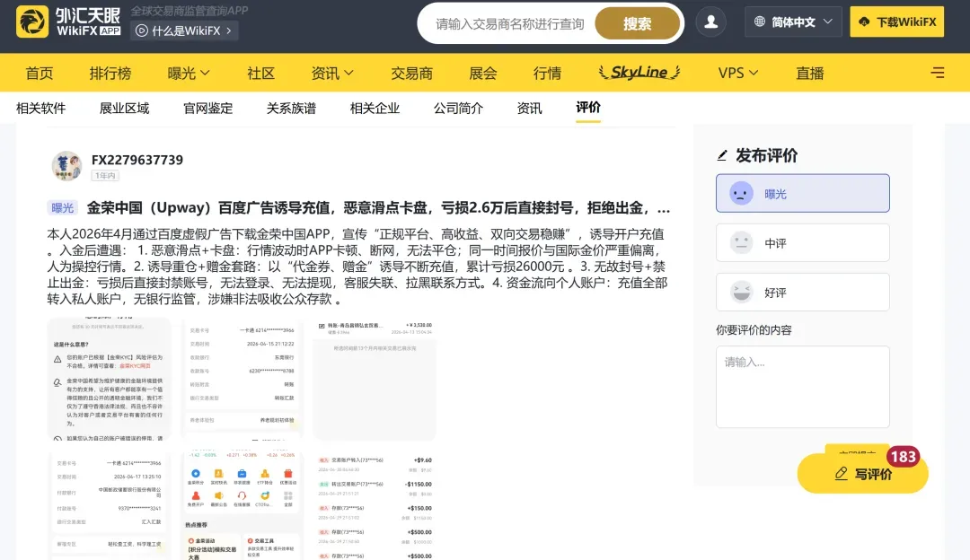Image resolution: width=970 pixels, height=560 pixels.
Task: Click the sad face 曝光 icon
Action: pyautogui.click(x=741, y=194)
